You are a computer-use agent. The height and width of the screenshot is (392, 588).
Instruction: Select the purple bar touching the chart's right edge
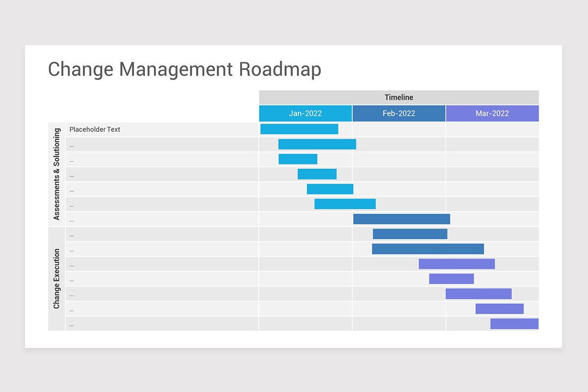click(514, 324)
